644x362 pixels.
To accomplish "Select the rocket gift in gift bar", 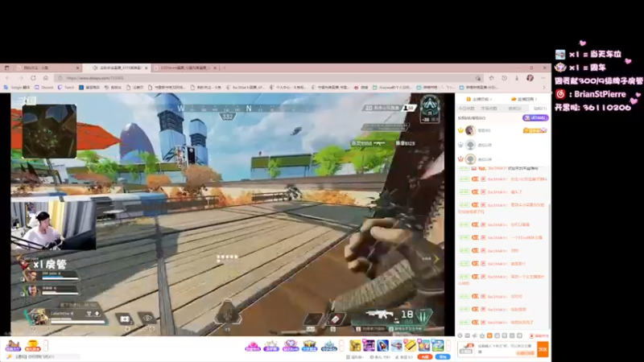I will coord(383,346).
